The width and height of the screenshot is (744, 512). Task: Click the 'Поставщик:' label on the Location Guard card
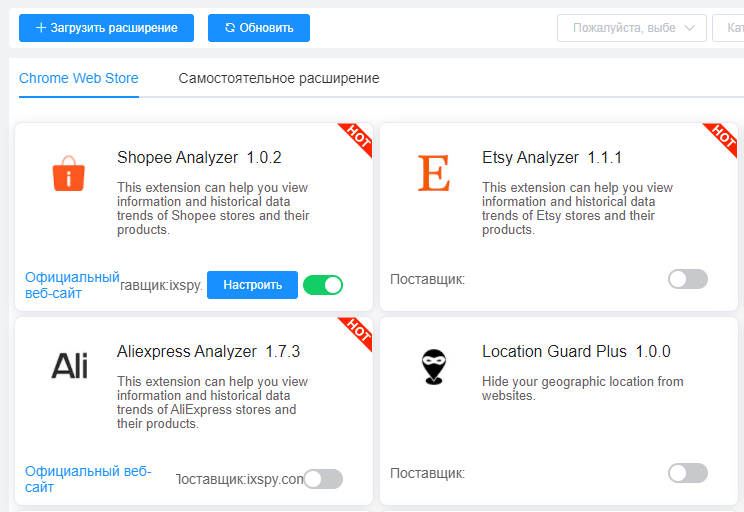tap(428, 474)
